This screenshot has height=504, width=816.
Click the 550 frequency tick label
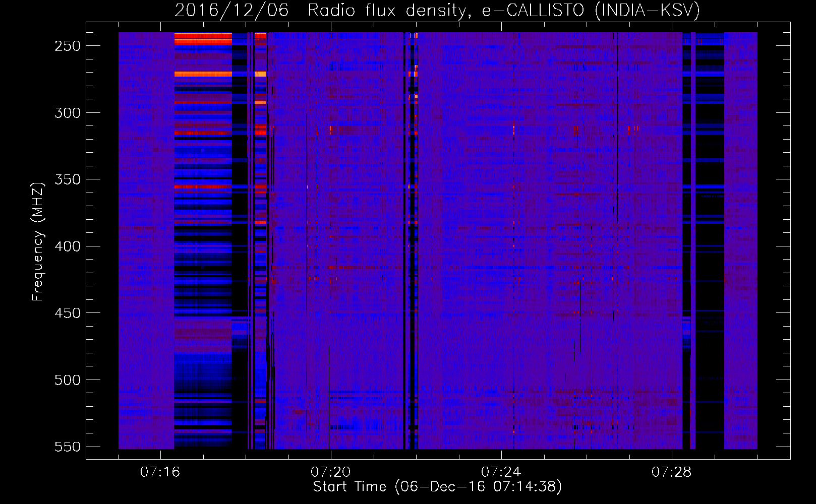[x=68, y=447]
